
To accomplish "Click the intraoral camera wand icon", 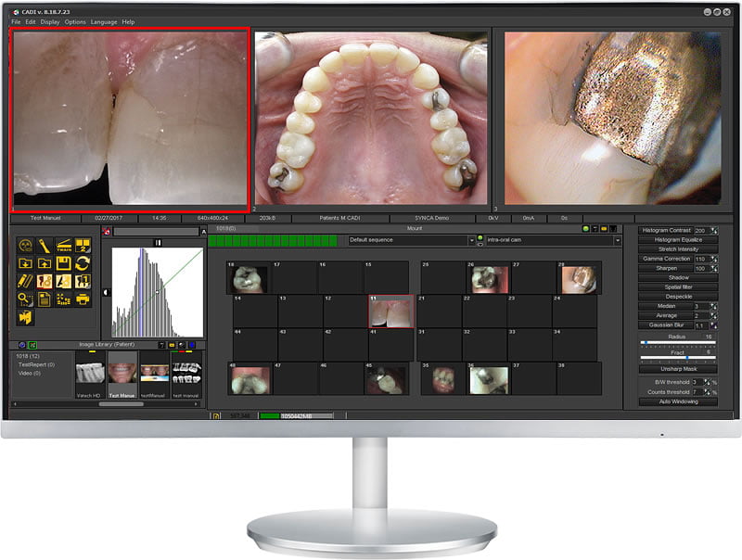I will click(45, 246).
